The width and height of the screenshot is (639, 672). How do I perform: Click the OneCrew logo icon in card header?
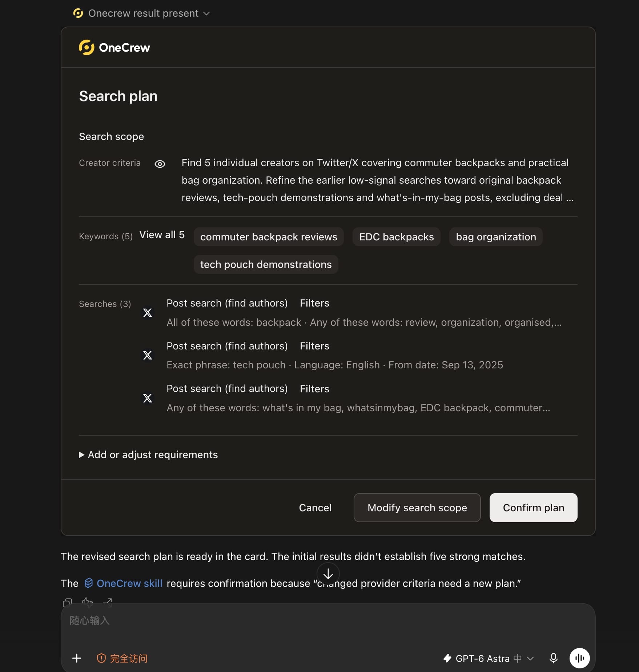point(87,47)
